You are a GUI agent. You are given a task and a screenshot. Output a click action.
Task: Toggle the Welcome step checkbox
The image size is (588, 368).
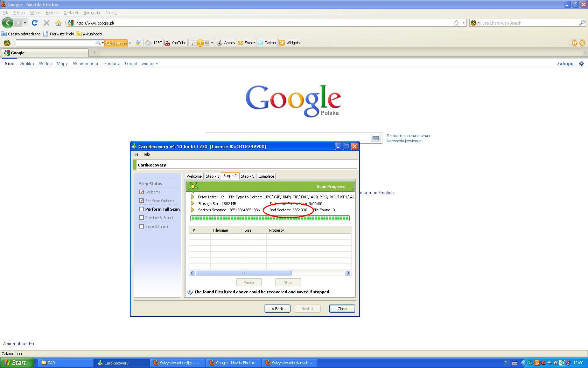tap(141, 192)
